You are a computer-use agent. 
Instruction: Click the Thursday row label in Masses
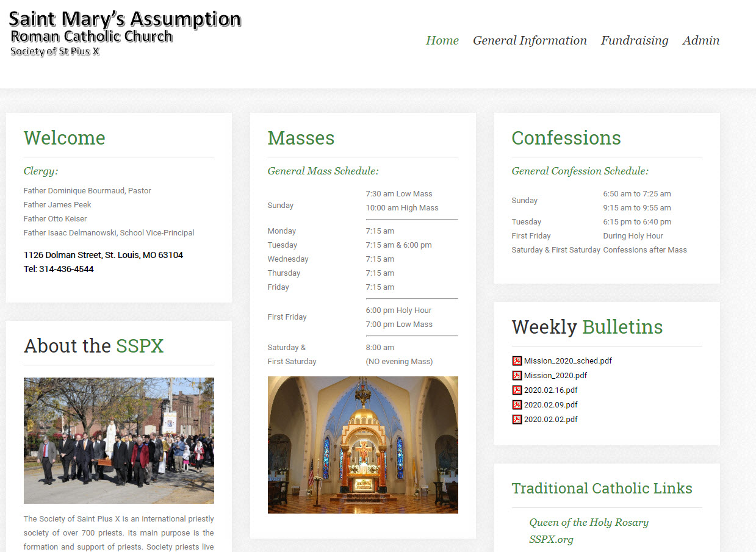284,273
